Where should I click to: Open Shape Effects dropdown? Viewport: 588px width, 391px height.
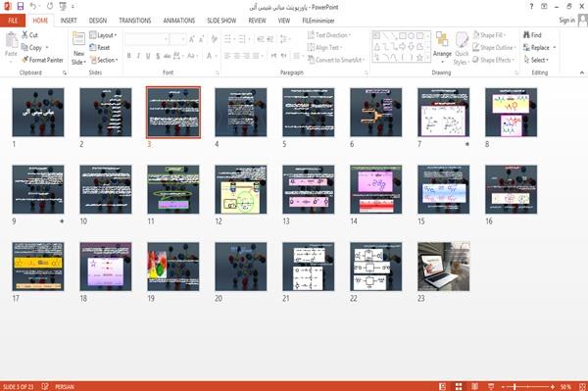click(x=493, y=60)
